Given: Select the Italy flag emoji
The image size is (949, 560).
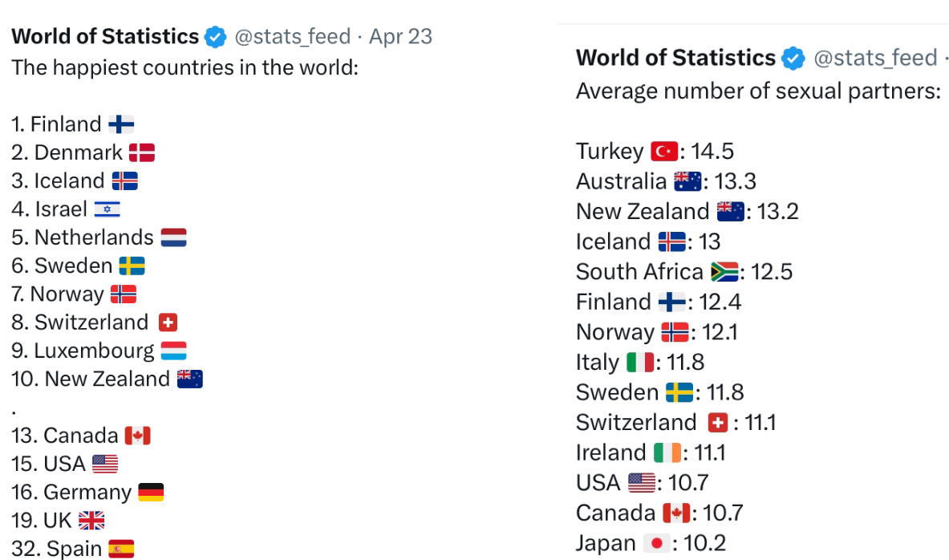Looking at the screenshot, I should pyautogui.click(x=640, y=363).
